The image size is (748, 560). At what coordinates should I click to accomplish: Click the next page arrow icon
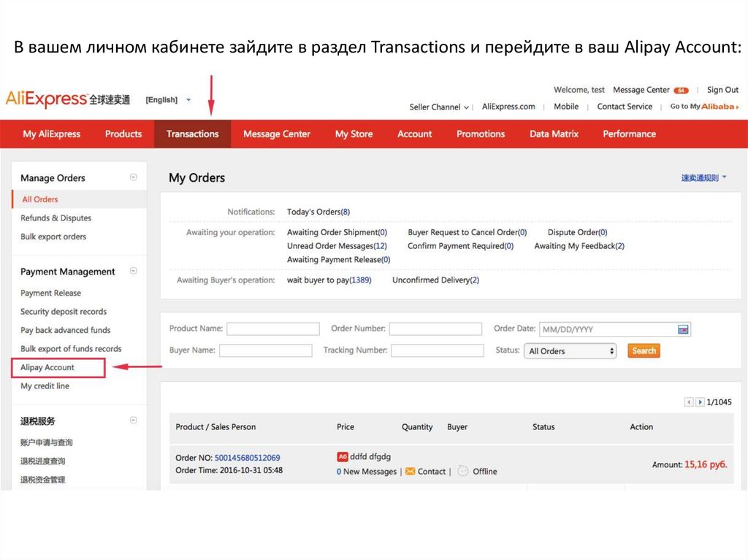(x=700, y=402)
